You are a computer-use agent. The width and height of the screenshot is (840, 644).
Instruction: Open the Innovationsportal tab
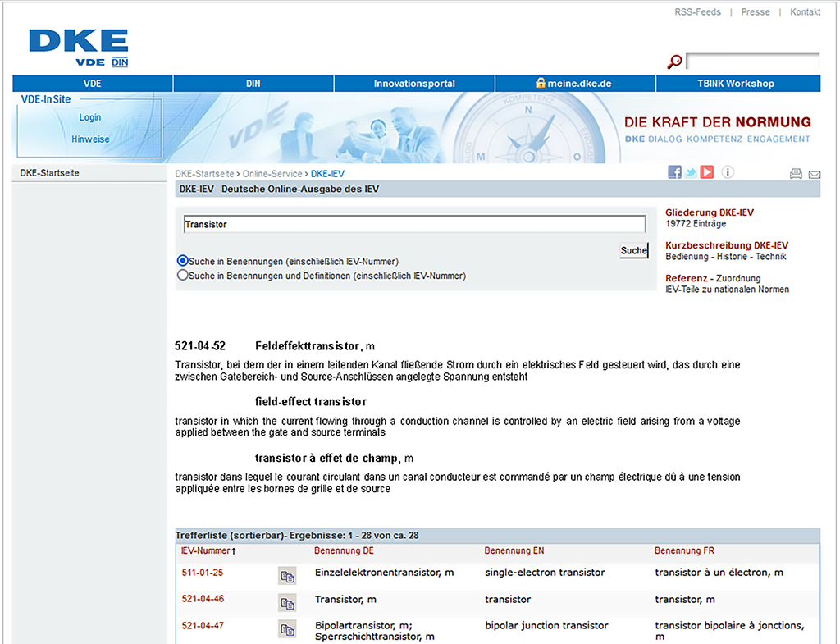click(414, 84)
